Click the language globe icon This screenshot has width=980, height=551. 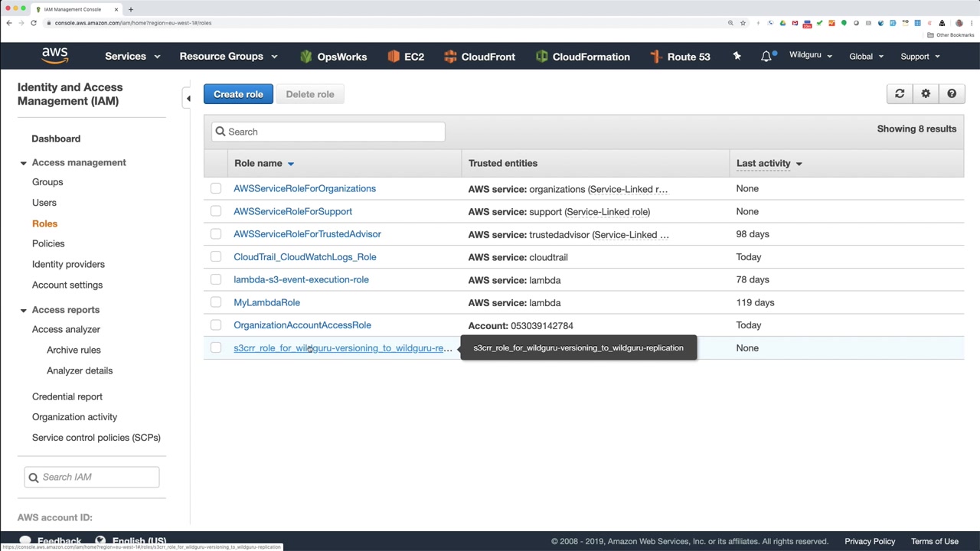point(100,541)
